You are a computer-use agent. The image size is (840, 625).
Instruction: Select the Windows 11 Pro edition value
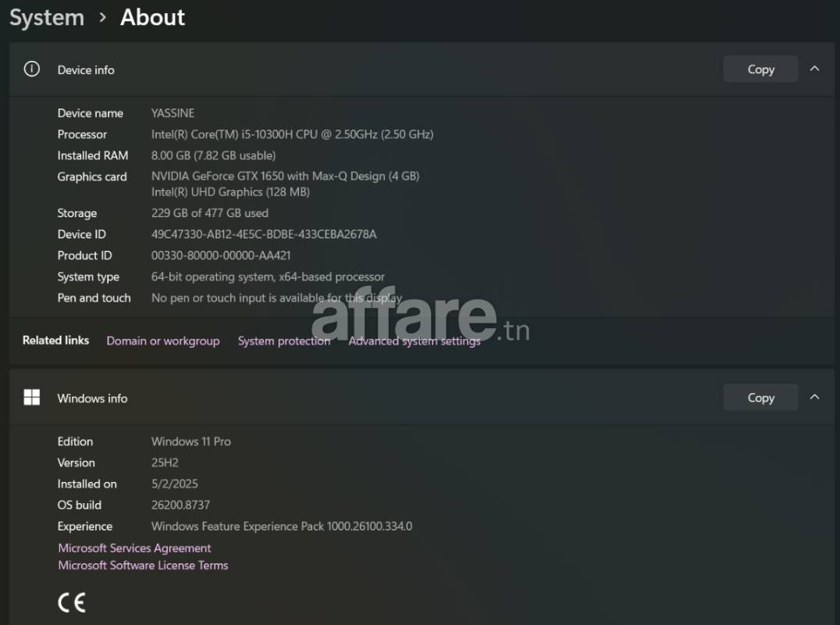190,441
